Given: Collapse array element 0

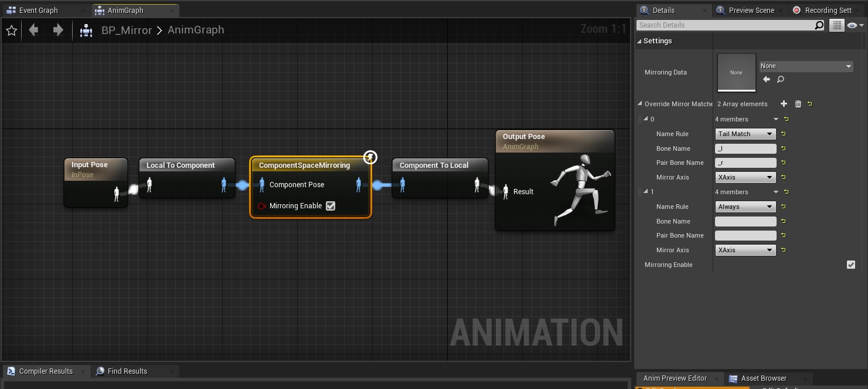Looking at the screenshot, I should coord(646,119).
